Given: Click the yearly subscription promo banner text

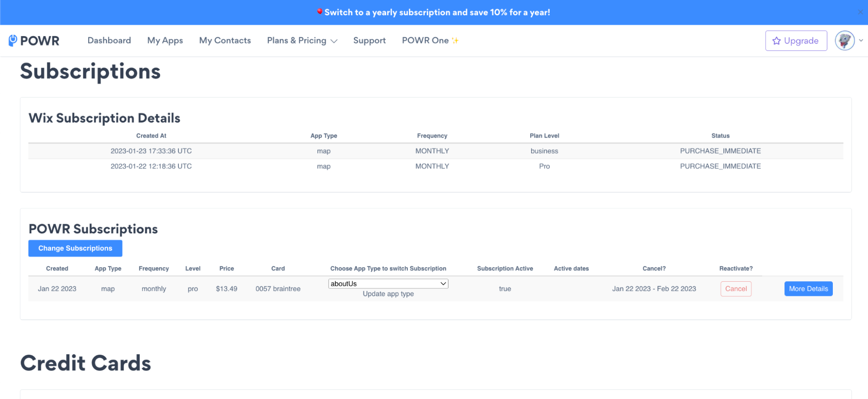Looking at the screenshot, I should pos(437,12).
